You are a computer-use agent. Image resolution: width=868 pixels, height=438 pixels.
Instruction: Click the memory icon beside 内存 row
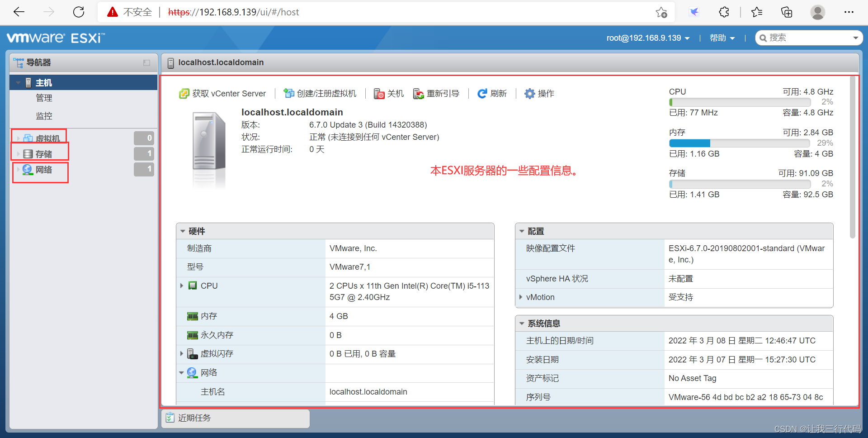pyautogui.click(x=193, y=316)
